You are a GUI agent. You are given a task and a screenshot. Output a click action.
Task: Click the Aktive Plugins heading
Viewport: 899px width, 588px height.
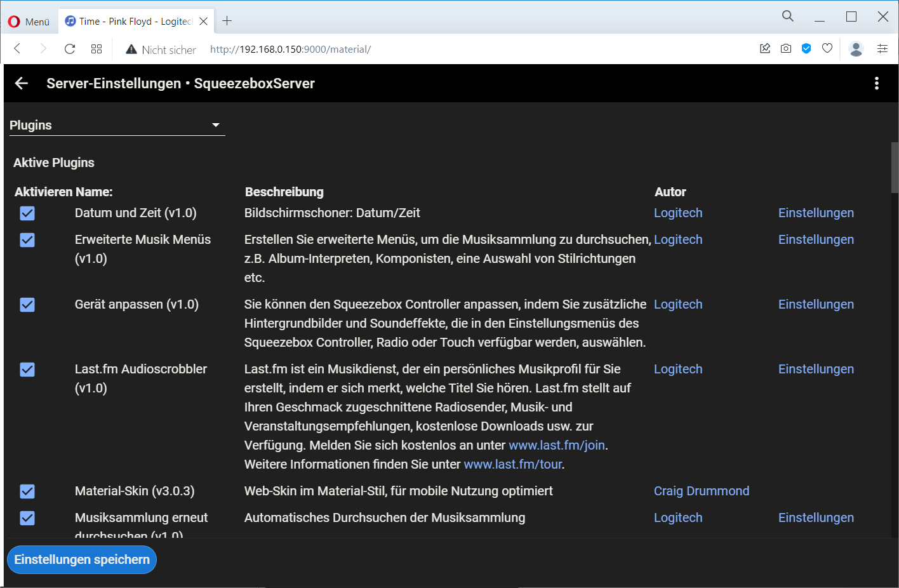click(x=54, y=163)
